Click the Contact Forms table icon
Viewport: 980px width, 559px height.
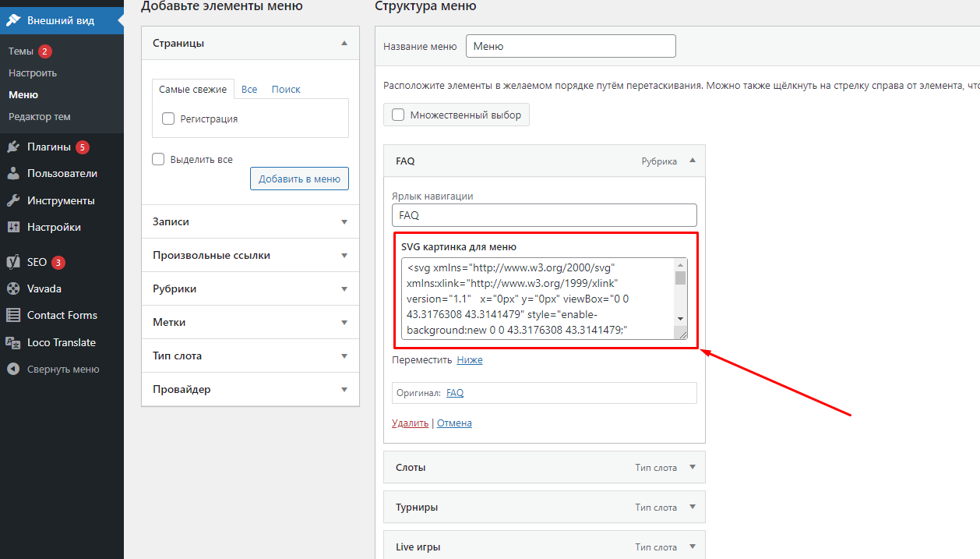[x=13, y=315]
